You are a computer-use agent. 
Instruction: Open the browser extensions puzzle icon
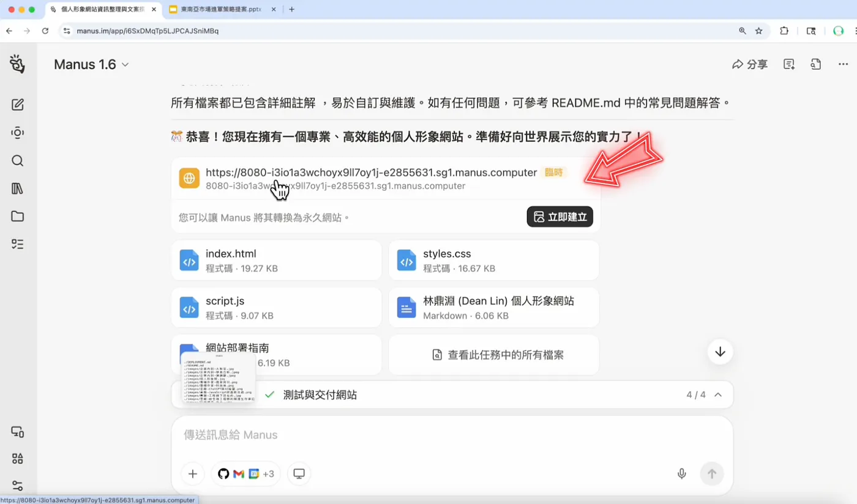pos(784,31)
